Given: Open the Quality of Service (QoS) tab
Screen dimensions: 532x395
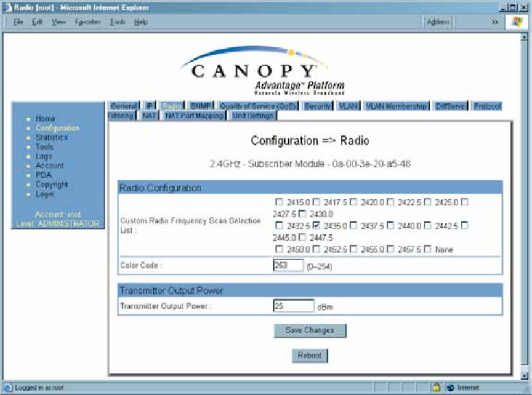Looking at the screenshot, I should point(258,106).
